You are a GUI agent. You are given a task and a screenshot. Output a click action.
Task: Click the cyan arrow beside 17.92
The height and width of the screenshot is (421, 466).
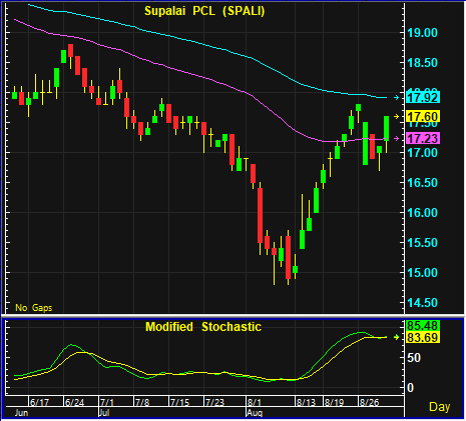pos(396,97)
